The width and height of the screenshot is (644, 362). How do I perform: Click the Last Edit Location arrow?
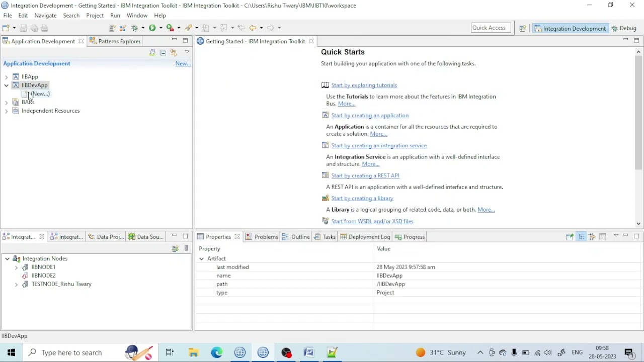coord(242,28)
